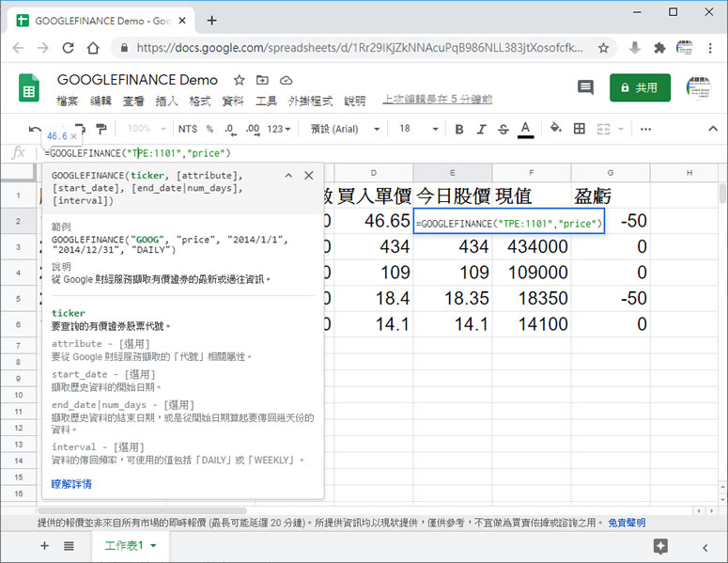
Task: Open the 插入 menu
Action: click(x=166, y=101)
